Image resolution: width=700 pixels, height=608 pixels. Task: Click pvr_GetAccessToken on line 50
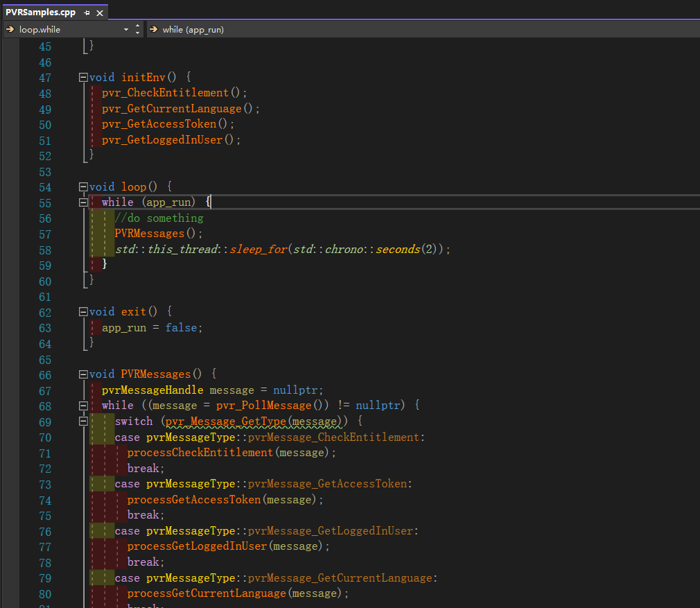click(x=159, y=123)
